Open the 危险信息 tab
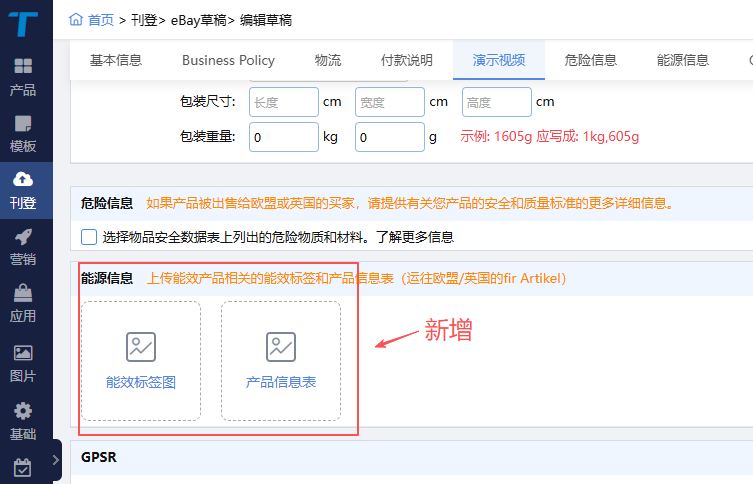 pyautogui.click(x=590, y=60)
